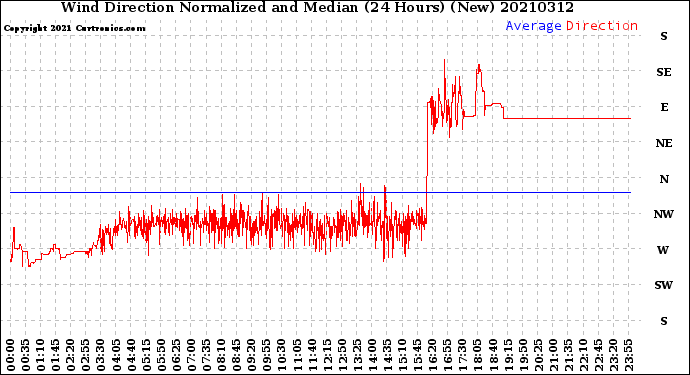Click the "00:35" time label
The height and width of the screenshot is (375, 690).
coord(26,355)
